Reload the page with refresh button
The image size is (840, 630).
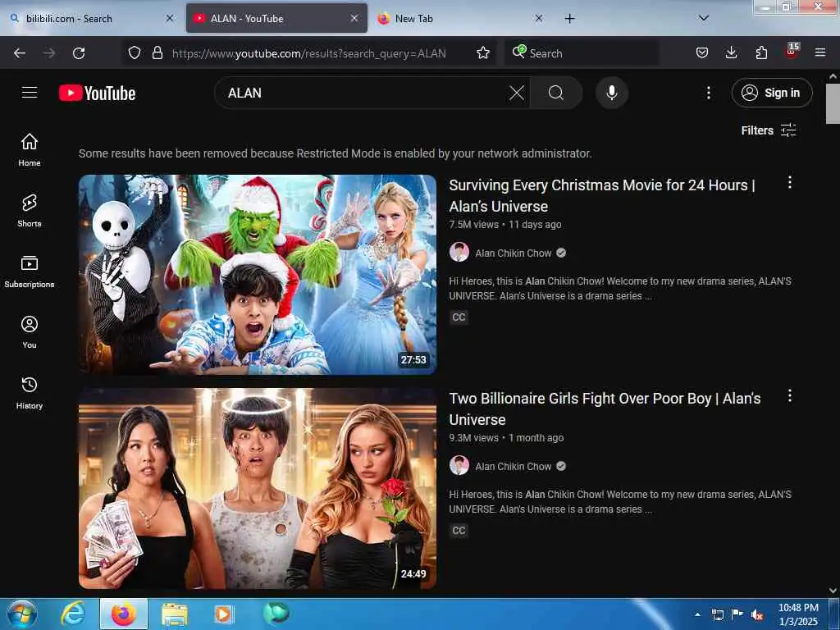tap(79, 53)
